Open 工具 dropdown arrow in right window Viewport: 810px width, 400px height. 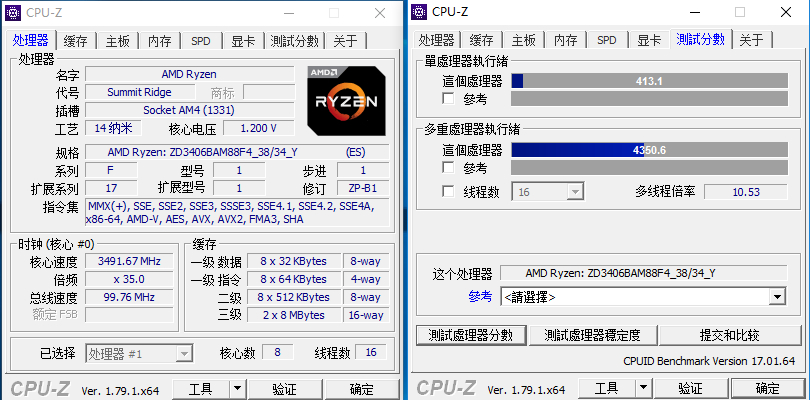[643, 388]
